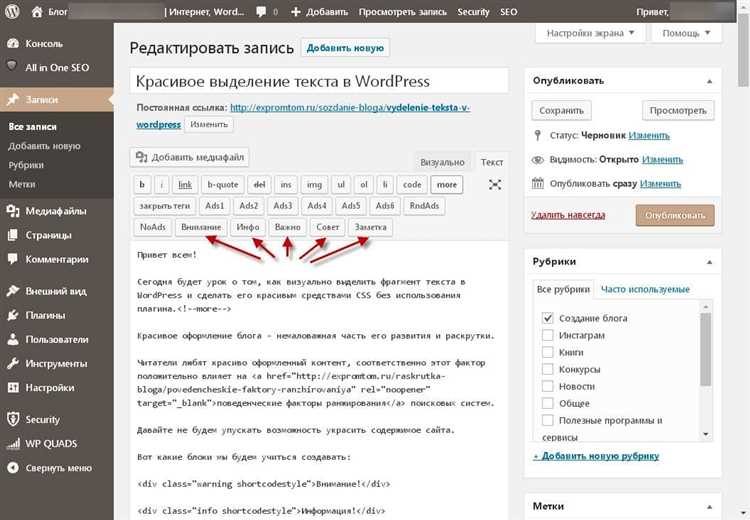The height and width of the screenshot is (520, 750).
Task: Check the Инстаграм category checkbox
Action: [547, 335]
